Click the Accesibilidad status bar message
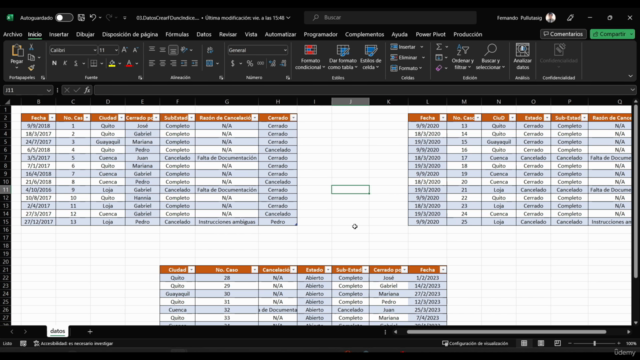Image resolution: width=640 pixels, height=360 pixels. 73,343
